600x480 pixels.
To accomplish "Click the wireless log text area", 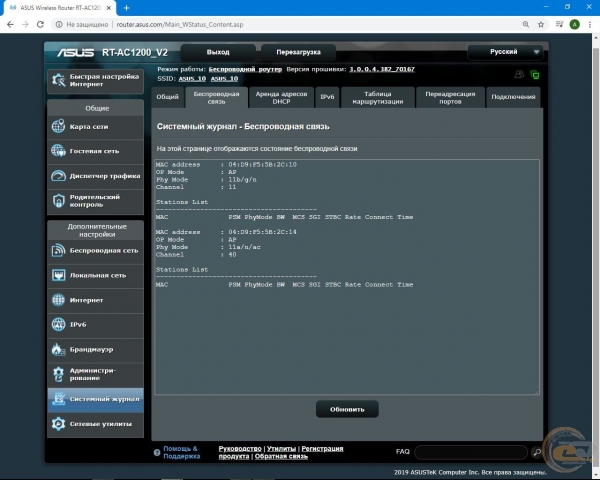I will pos(347,277).
